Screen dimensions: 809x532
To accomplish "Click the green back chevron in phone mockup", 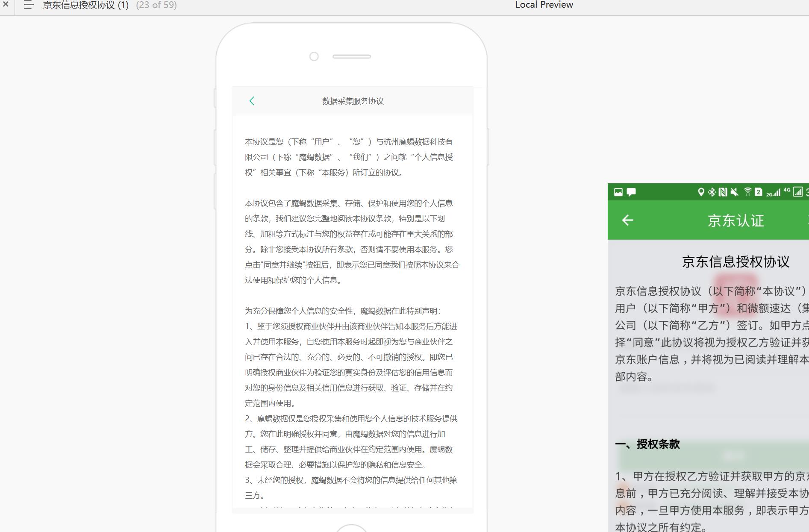I will (252, 101).
